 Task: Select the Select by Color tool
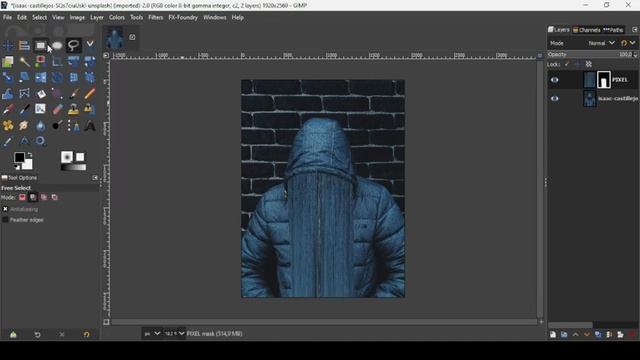tap(40, 62)
